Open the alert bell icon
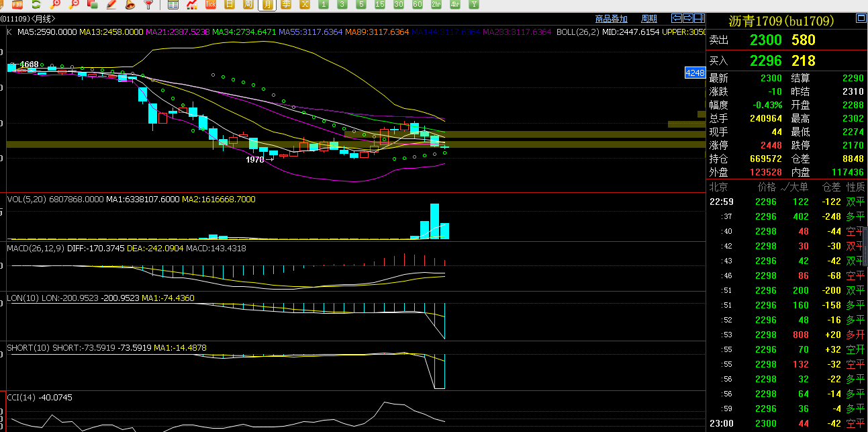The image size is (868, 432). coord(130,4)
